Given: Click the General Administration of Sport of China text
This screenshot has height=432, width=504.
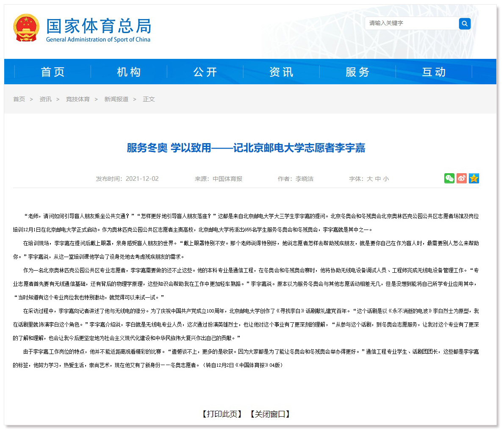Looking at the screenshot, I should [98, 39].
